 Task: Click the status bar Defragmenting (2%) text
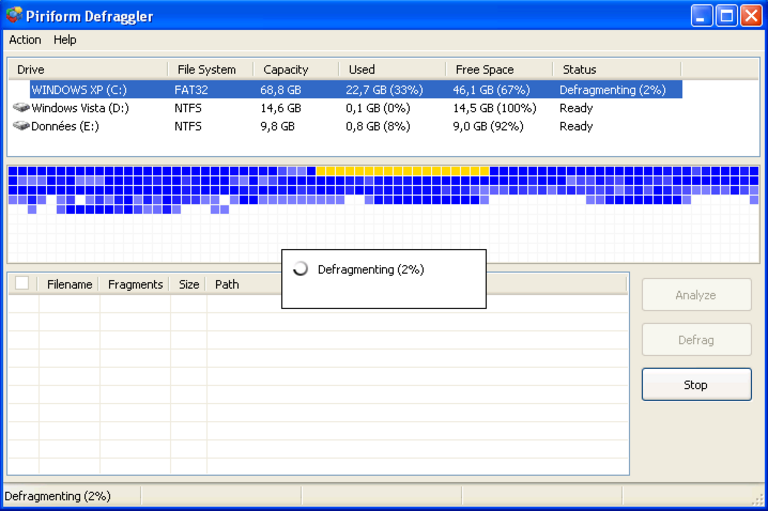pos(57,496)
